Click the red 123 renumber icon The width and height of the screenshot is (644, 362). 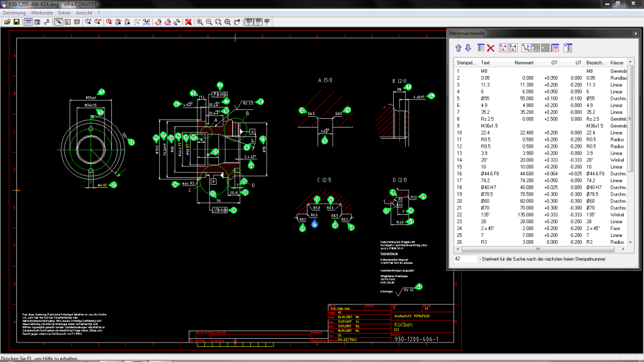pos(555,48)
